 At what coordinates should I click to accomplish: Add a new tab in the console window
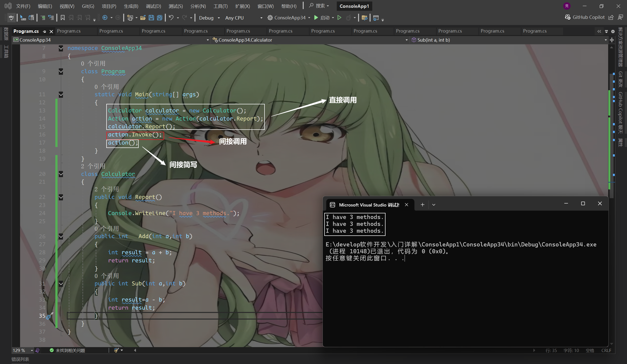click(422, 205)
